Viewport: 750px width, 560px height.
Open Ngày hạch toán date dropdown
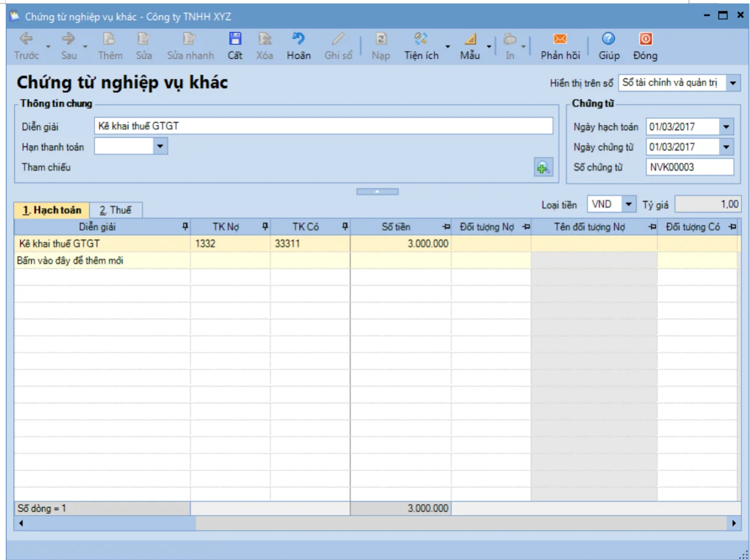tap(726, 127)
